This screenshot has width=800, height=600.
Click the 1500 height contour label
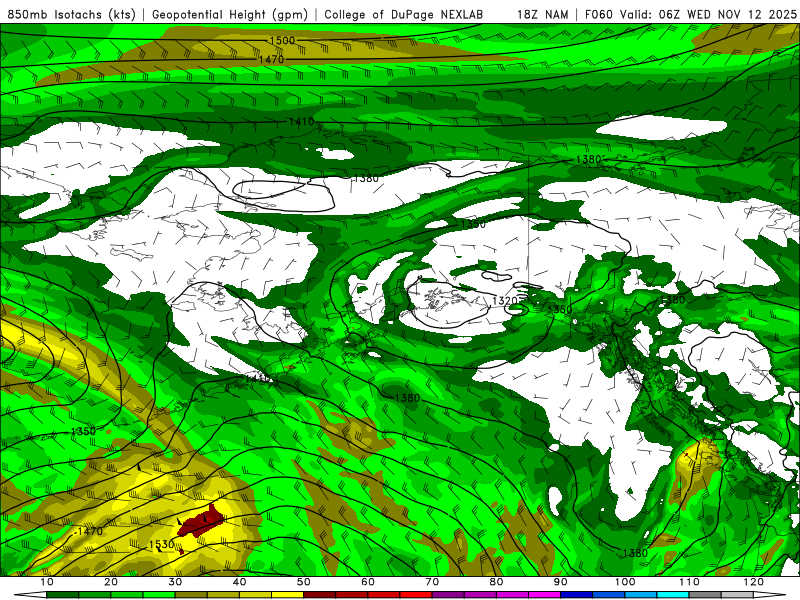pyautogui.click(x=282, y=40)
